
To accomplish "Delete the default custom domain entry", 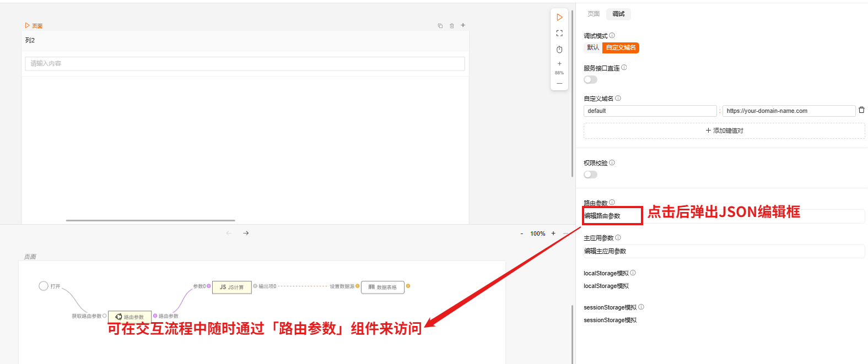I will pyautogui.click(x=861, y=110).
